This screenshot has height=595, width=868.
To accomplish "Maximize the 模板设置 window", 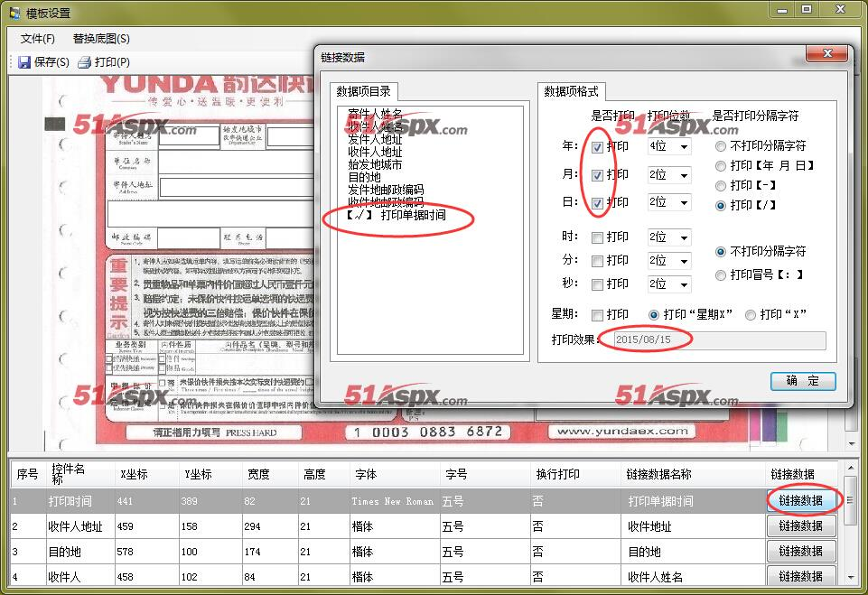I will click(x=807, y=9).
